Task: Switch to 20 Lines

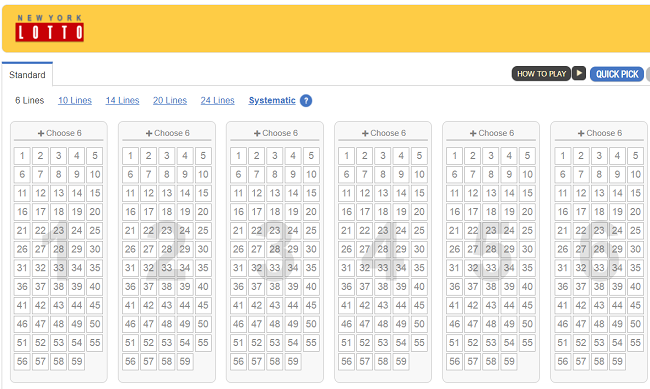Action: coord(170,100)
